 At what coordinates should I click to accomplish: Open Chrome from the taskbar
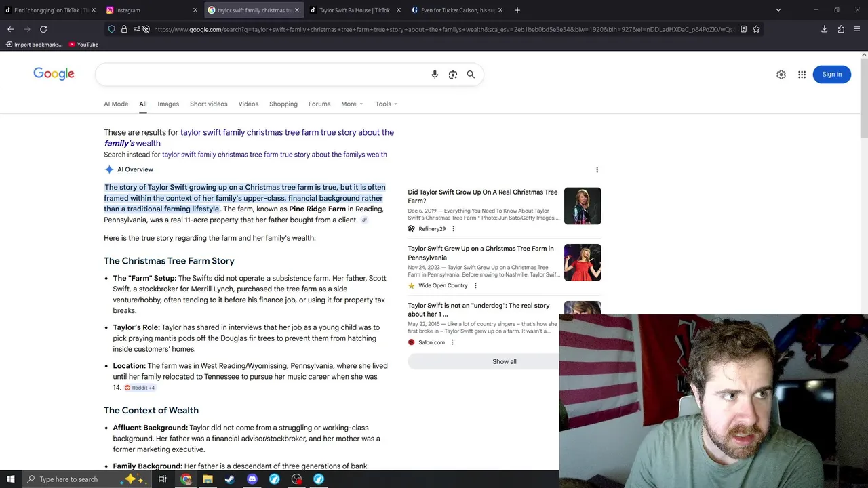point(186,479)
